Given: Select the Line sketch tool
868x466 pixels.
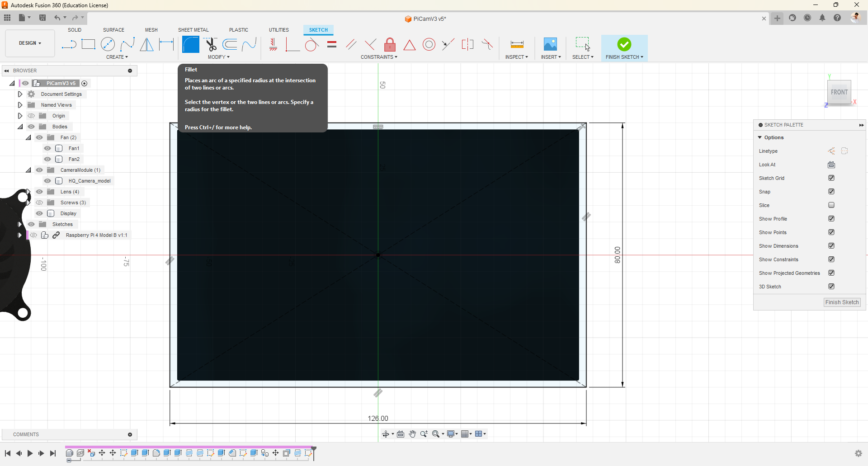Looking at the screenshot, I should click(69, 44).
